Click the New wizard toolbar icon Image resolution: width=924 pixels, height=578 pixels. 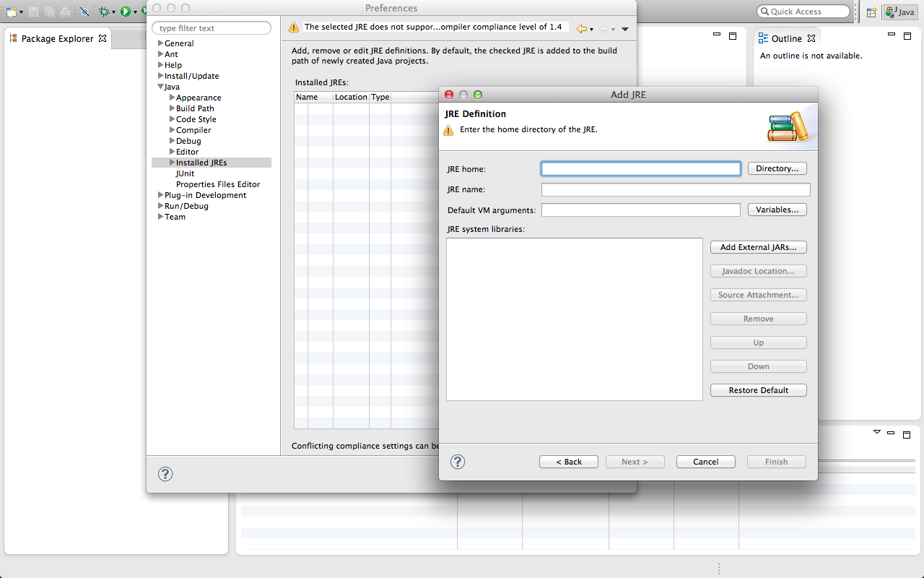tap(12, 12)
